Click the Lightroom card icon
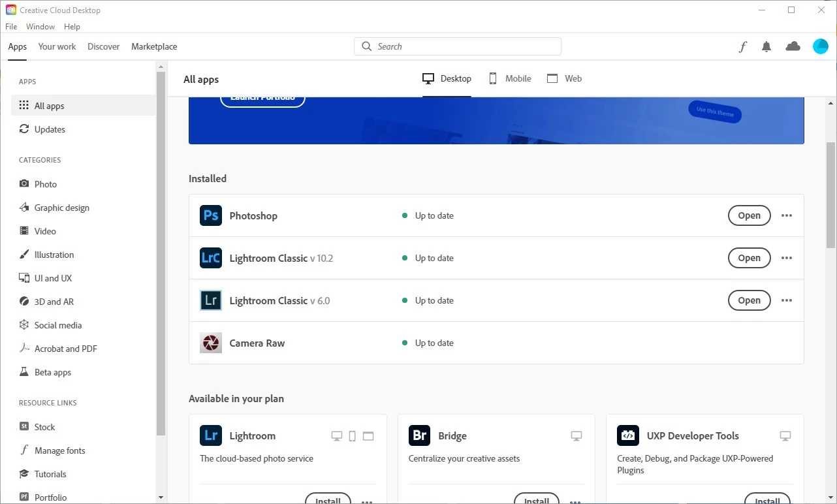 211,435
